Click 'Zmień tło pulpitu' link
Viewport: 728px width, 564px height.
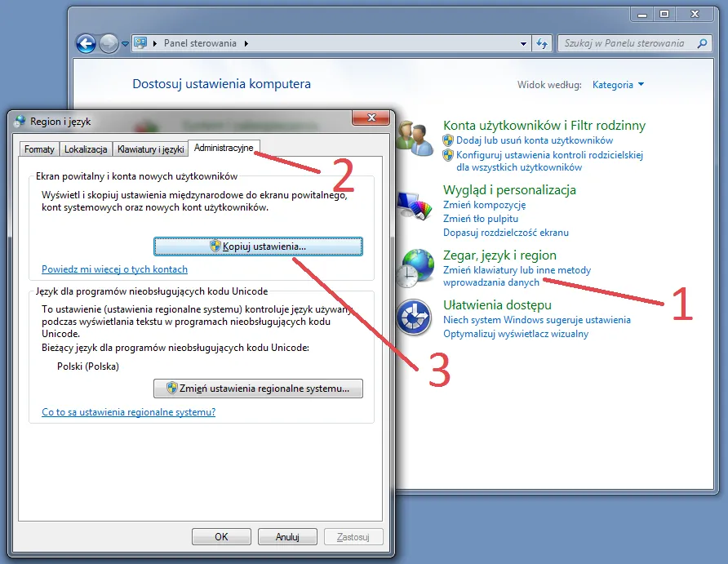click(x=481, y=219)
